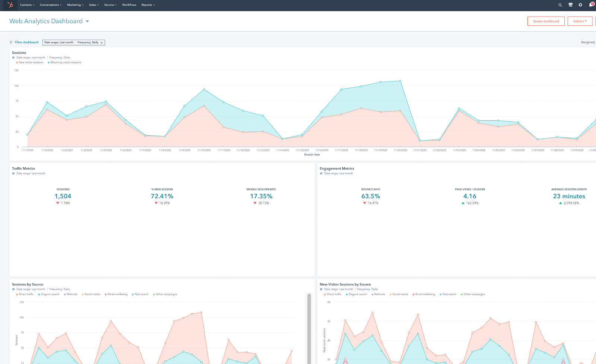596x364 pixels.
Task: Expand the Web Analytics Dashboard switcher caret
Action: click(87, 22)
